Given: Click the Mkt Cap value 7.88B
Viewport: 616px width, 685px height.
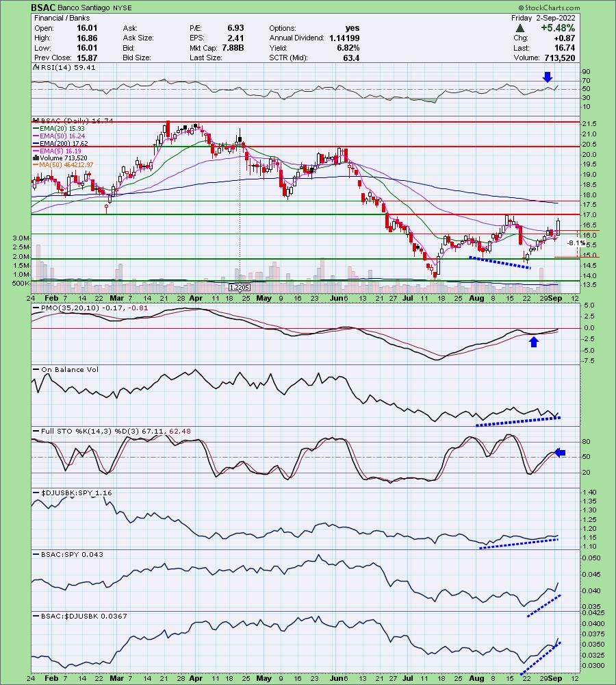Looking at the screenshot, I should pyautogui.click(x=233, y=48).
